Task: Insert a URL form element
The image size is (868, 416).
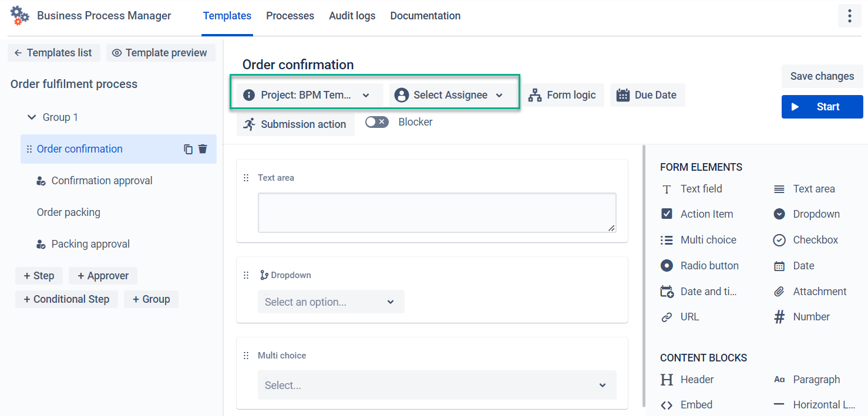Action: tap(680, 317)
